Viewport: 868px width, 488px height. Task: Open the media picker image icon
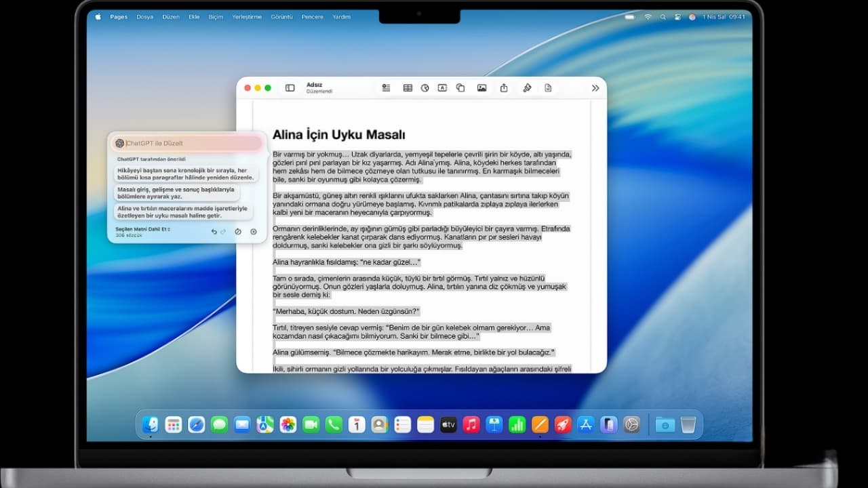[481, 88]
